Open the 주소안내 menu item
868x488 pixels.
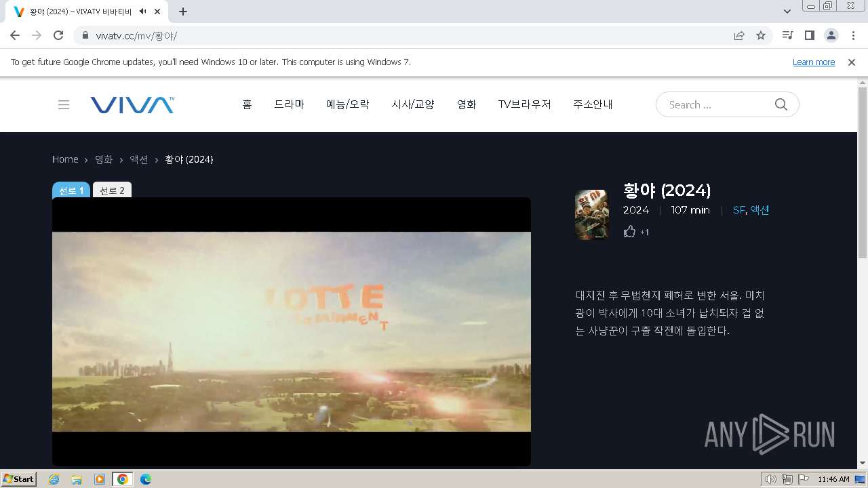[x=593, y=104]
